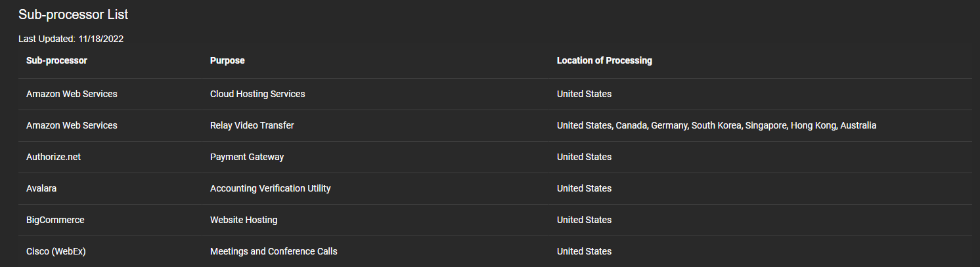
Task: Select the Avalara sub-processor cell
Action: (42, 188)
